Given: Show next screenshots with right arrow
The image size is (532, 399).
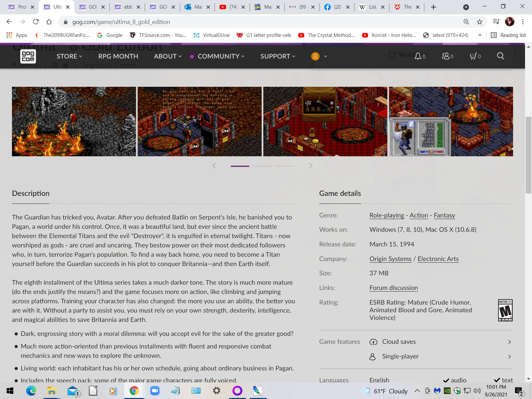Looking at the screenshot, I should click(x=311, y=166).
